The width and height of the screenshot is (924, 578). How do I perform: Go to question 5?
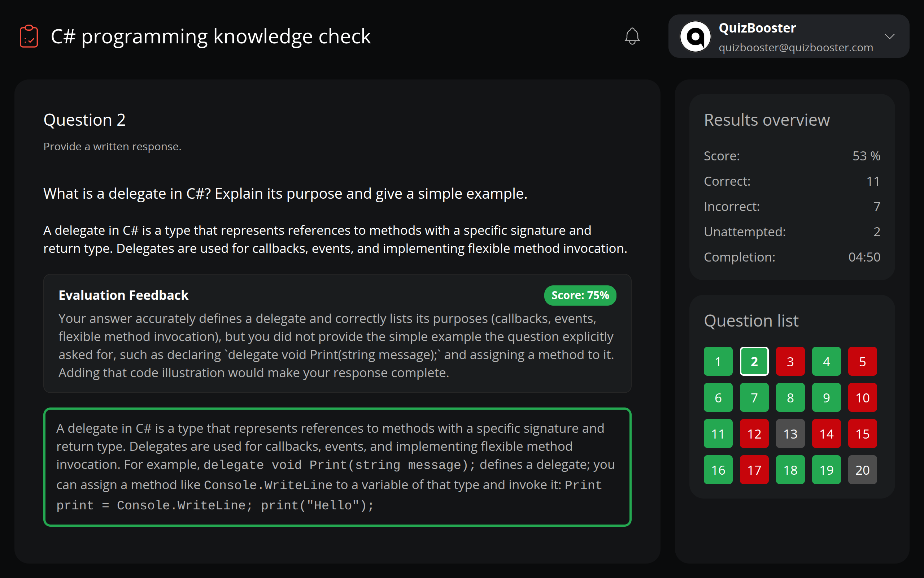tap(863, 361)
